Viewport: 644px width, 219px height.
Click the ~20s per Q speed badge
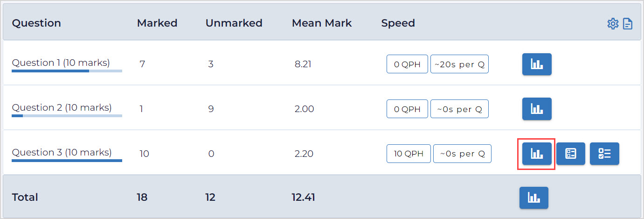pos(459,64)
